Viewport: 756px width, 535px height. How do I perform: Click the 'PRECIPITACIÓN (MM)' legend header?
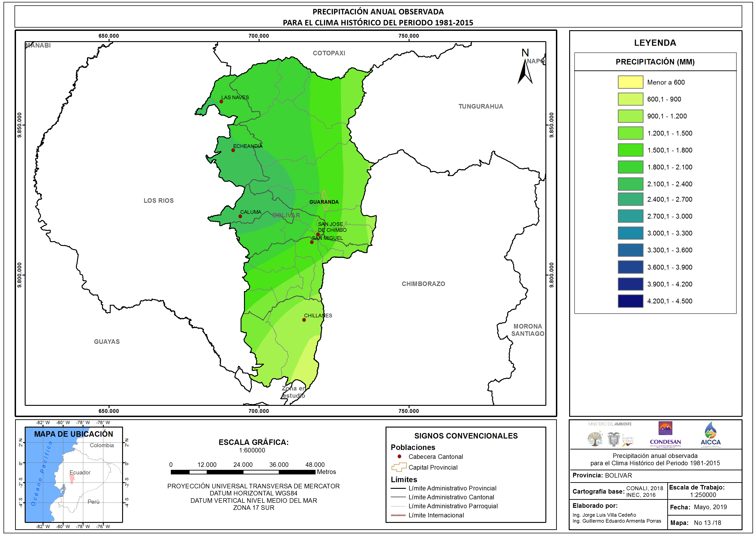click(x=655, y=62)
